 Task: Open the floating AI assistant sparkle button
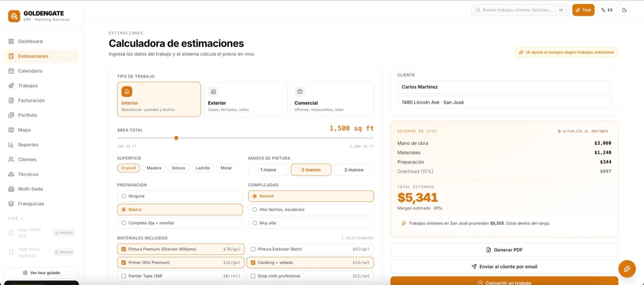[627, 268]
